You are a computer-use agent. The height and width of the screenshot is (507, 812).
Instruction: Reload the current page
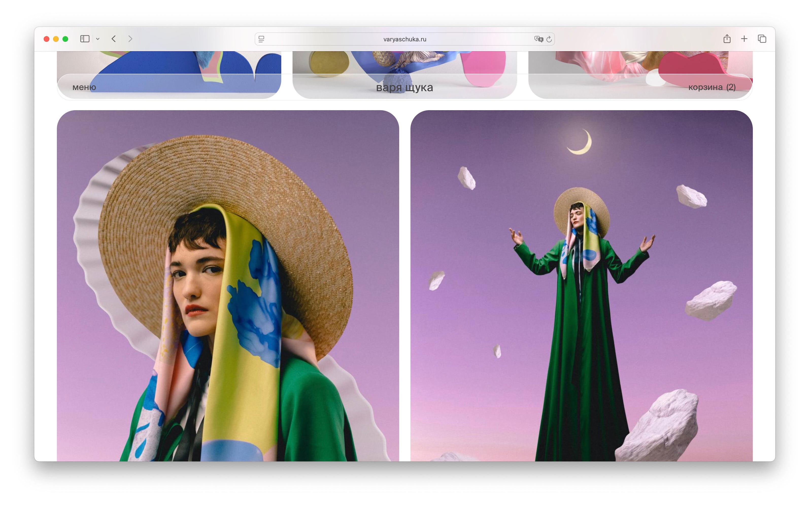[x=549, y=39]
